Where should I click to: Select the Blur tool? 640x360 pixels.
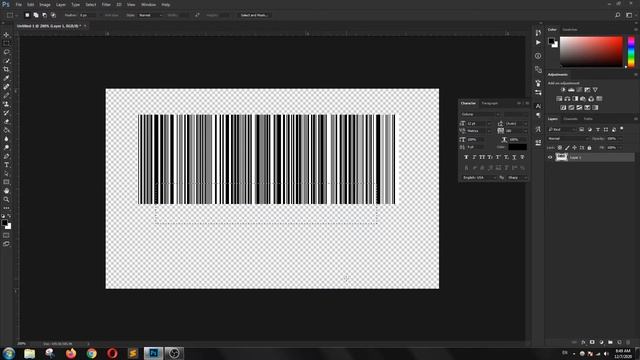tap(6, 139)
